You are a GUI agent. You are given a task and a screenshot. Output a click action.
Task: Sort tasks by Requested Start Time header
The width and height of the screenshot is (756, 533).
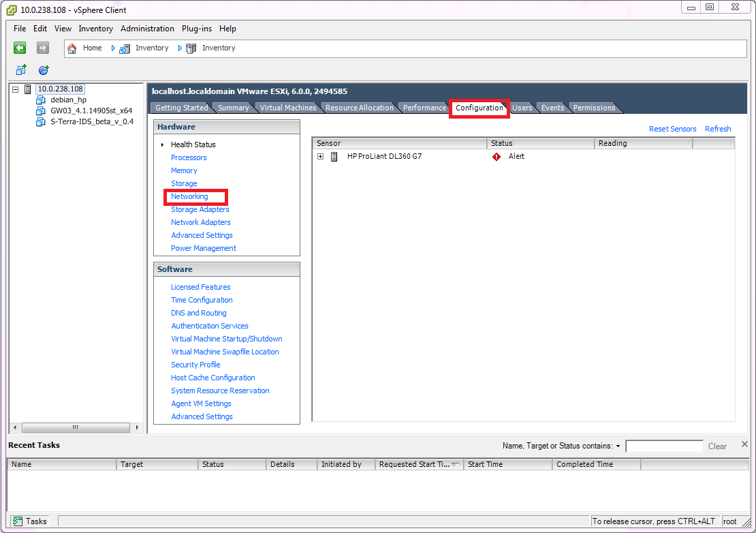(x=419, y=464)
